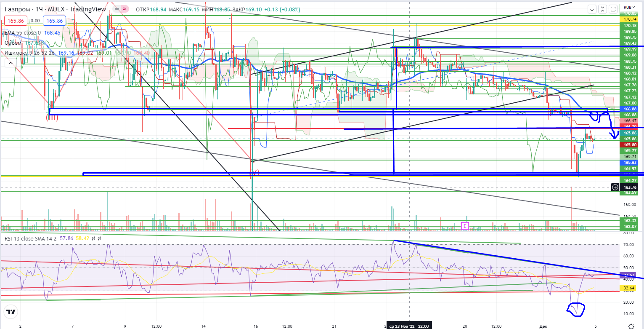Click the red sell price 165.86 button
Screen dimensions: 644x329
pos(15,21)
